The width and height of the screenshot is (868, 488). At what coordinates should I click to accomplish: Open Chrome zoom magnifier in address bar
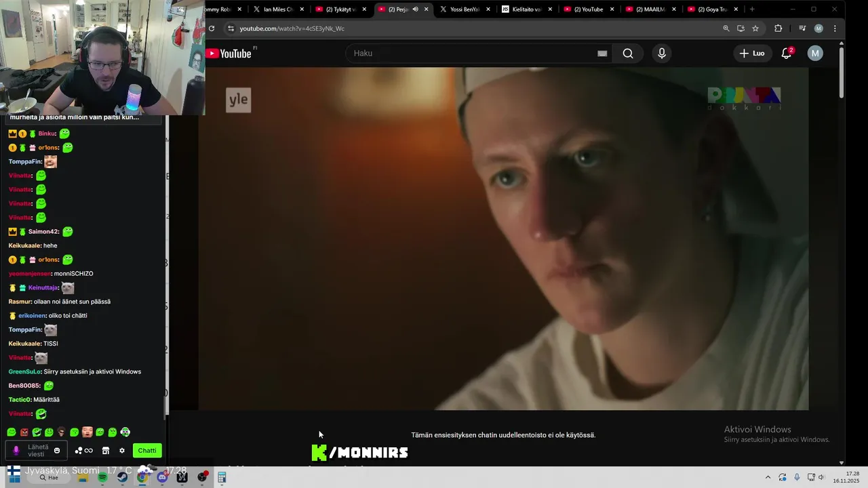(726, 28)
